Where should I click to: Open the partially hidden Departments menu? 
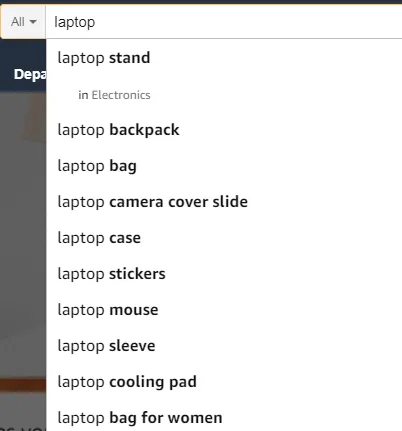coord(30,74)
